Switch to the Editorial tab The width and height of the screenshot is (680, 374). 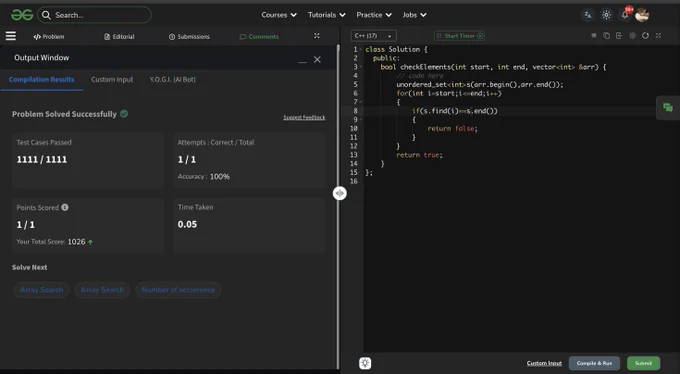click(x=119, y=37)
